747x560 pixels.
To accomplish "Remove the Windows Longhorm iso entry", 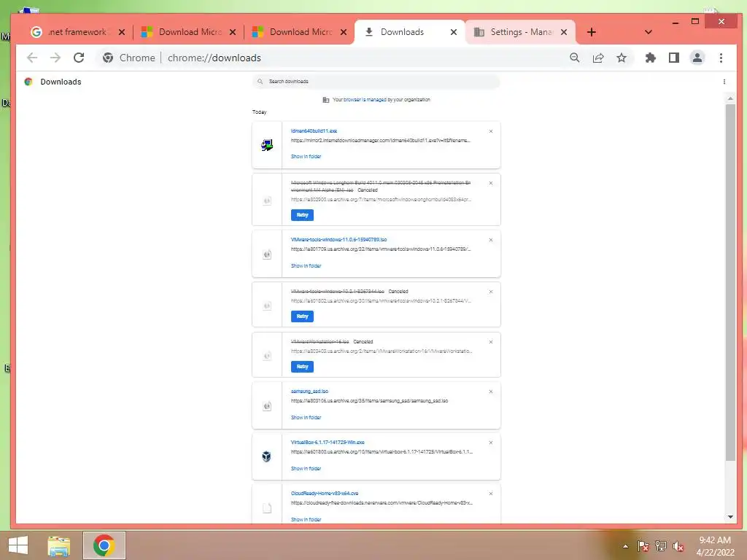I will coord(491,183).
